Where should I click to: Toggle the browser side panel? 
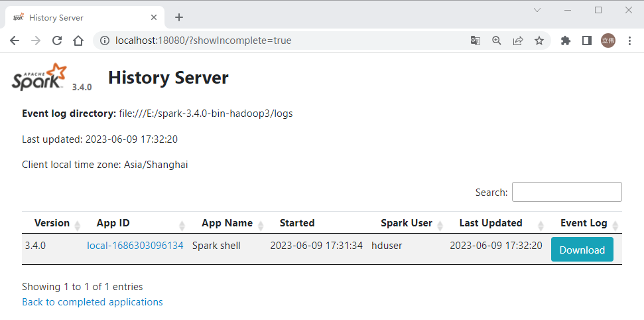[x=586, y=40]
